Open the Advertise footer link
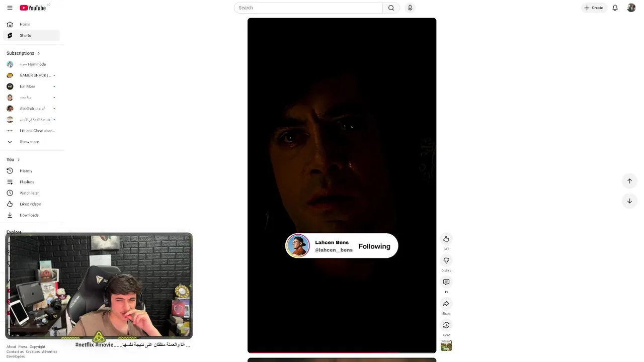Screen dimensions: 644x362 (49, 351)
